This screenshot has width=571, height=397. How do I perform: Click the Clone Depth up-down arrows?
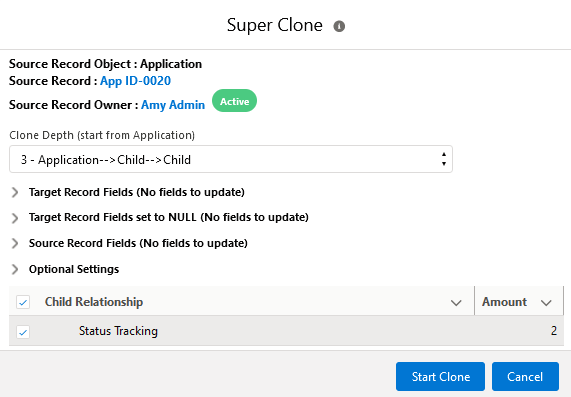coord(444,159)
